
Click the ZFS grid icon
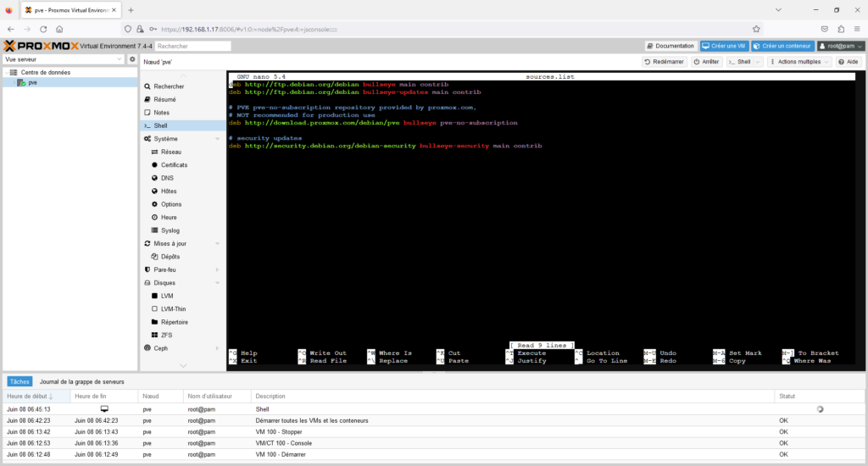pyautogui.click(x=154, y=336)
